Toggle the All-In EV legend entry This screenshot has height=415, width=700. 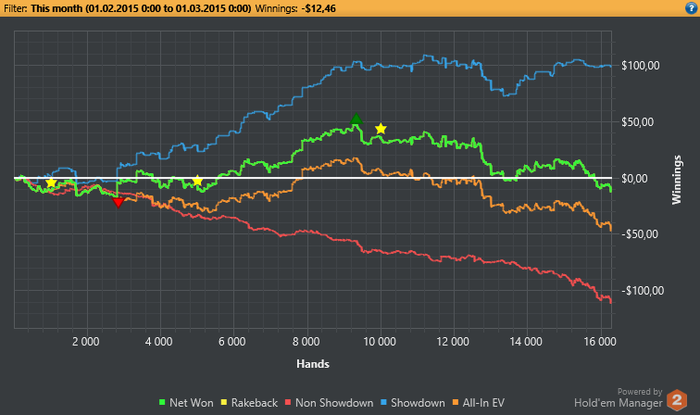pos(479,403)
